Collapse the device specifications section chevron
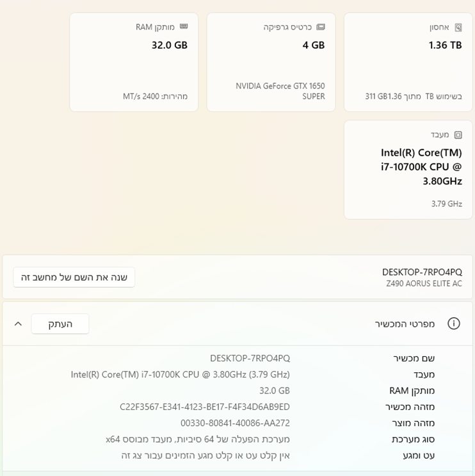This screenshot has width=475, height=476. [x=18, y=324]
